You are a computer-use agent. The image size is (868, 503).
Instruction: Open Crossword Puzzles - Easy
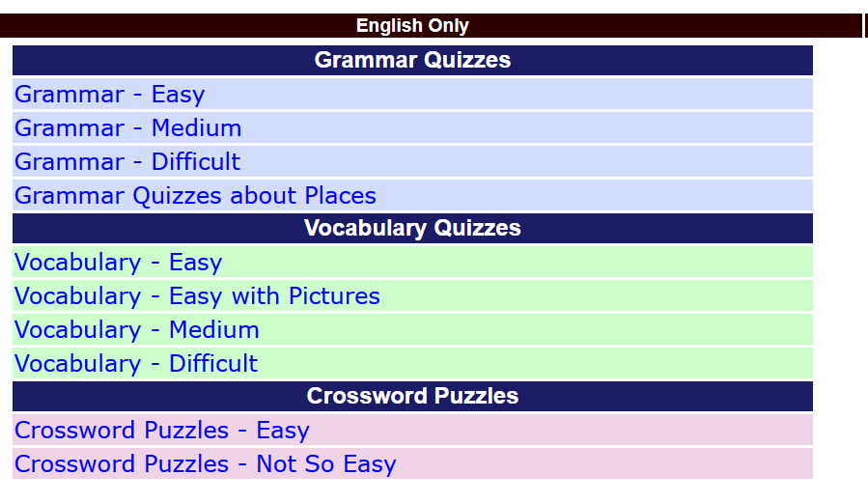pos(161,431)
